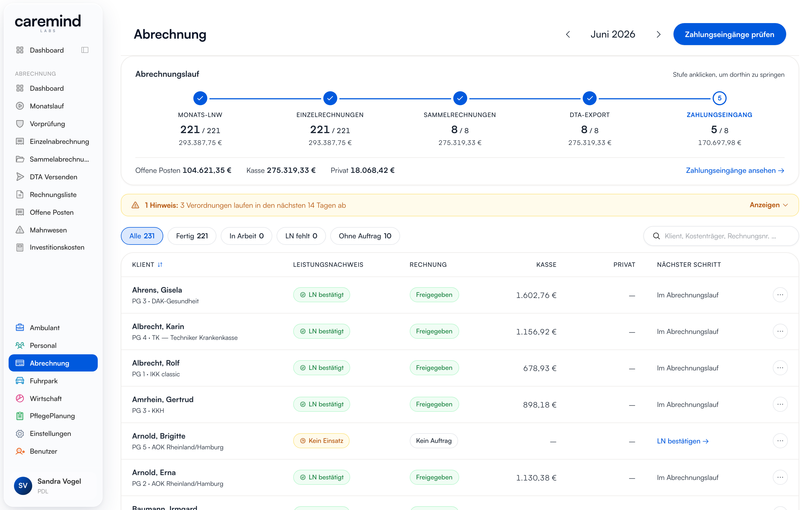
Task: Go to next month after Juni 2026
Action: (x=658, y=34)
